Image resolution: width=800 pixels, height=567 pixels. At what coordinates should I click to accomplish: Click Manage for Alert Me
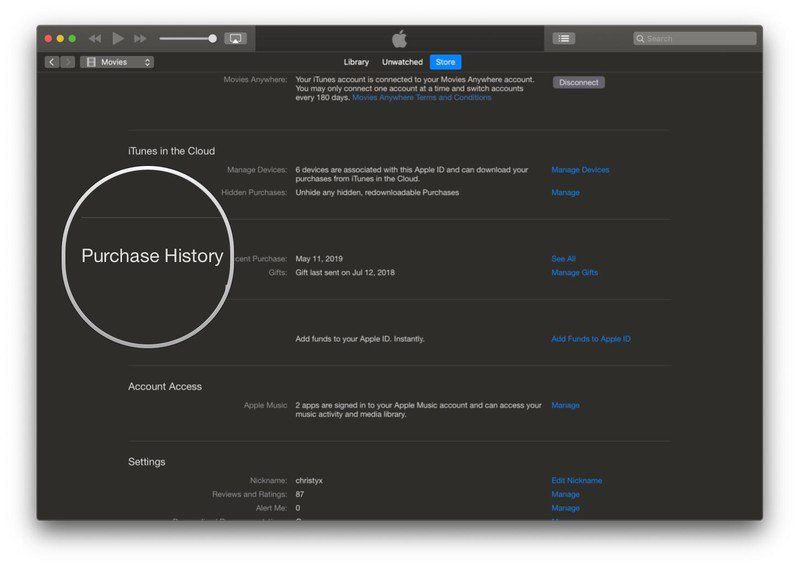pos(565,508)
